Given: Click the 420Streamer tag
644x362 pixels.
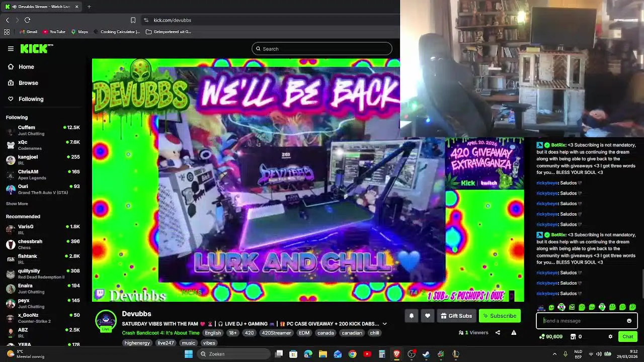Looking at the screenshot, I should coord(276,333).
